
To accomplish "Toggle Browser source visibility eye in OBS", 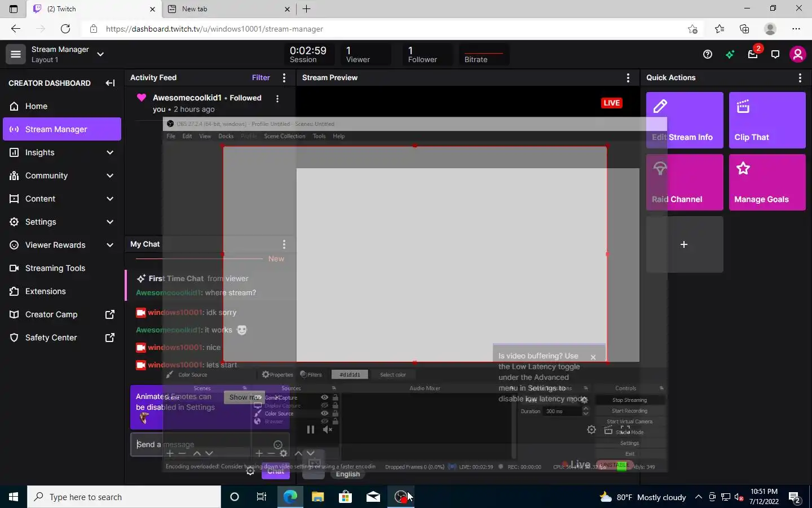I will [x=324, y=421].
